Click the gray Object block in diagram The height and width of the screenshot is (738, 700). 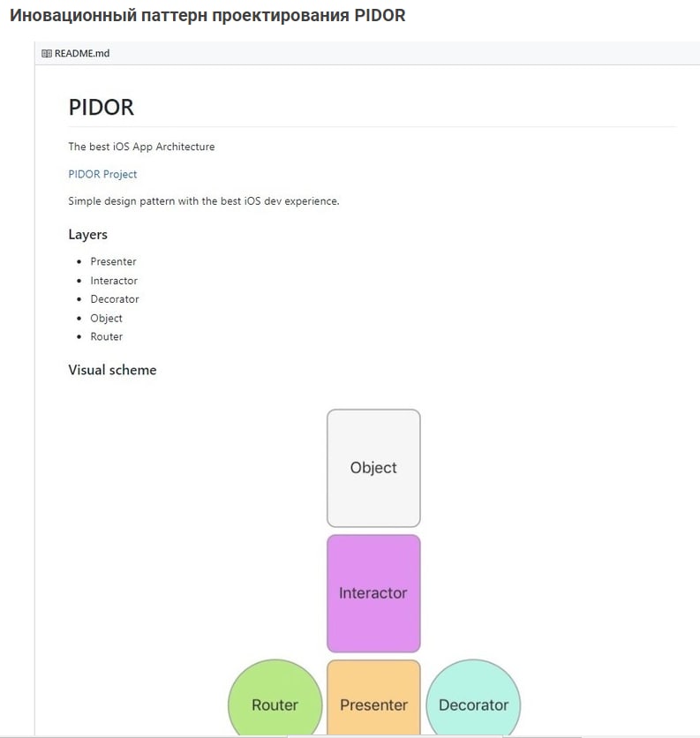[373, 468]
